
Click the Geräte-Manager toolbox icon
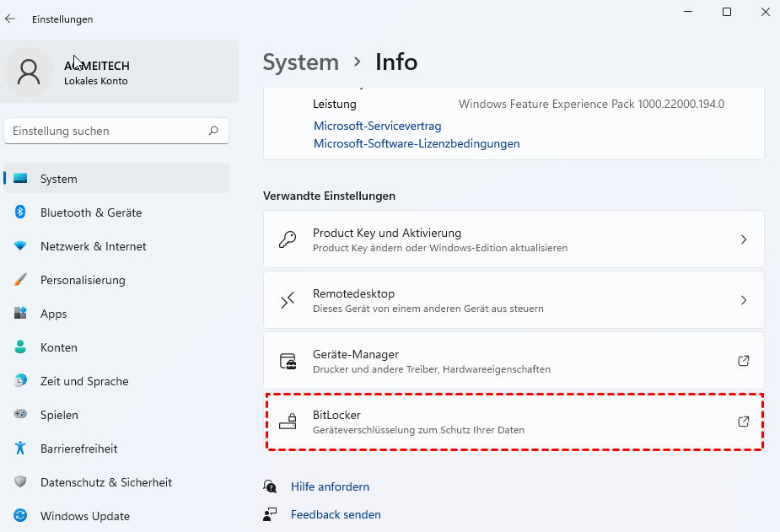point(288,361)
